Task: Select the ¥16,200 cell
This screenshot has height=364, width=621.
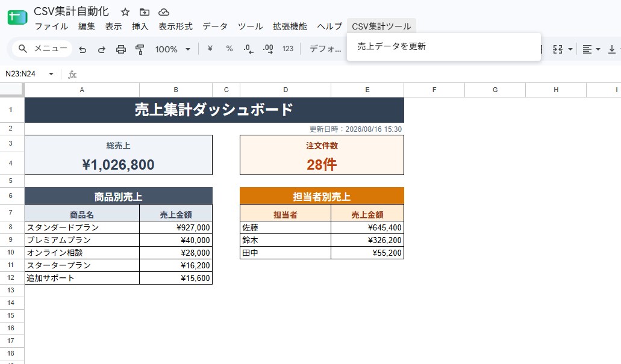Action: point(176,265)
